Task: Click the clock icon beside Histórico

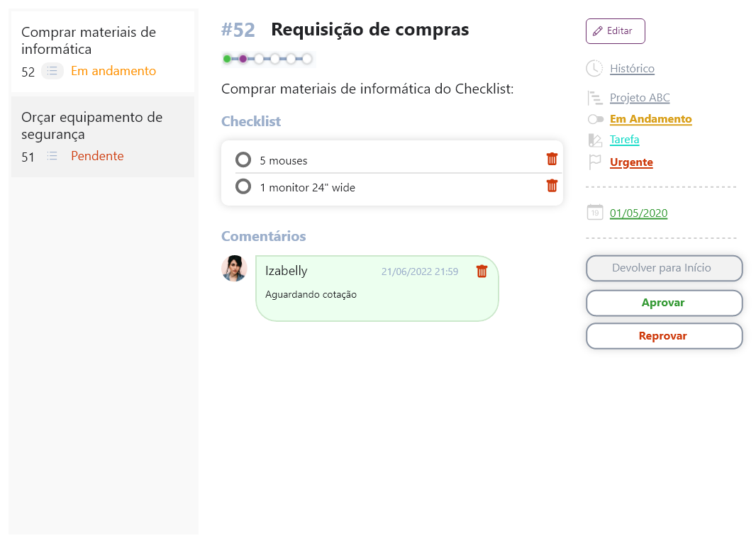Action: (594, 69)
